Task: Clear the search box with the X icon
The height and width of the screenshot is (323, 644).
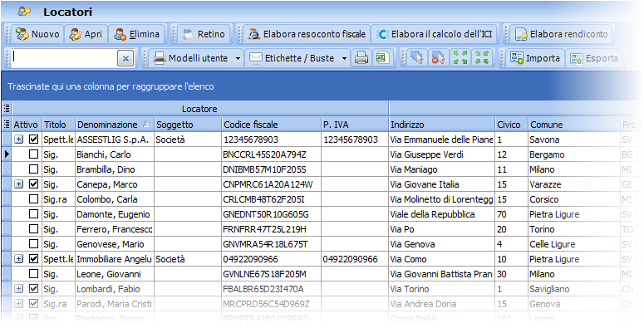Action: [125, 59]
